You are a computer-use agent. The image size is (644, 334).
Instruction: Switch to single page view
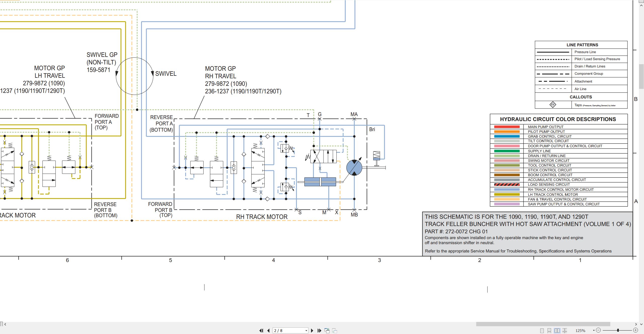point(542,330)
